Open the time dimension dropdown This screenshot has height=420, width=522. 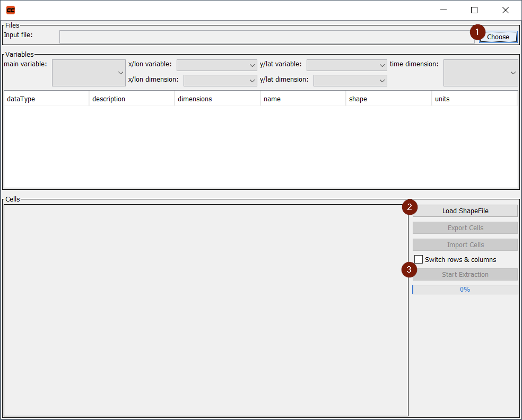(x=480, y=73)
